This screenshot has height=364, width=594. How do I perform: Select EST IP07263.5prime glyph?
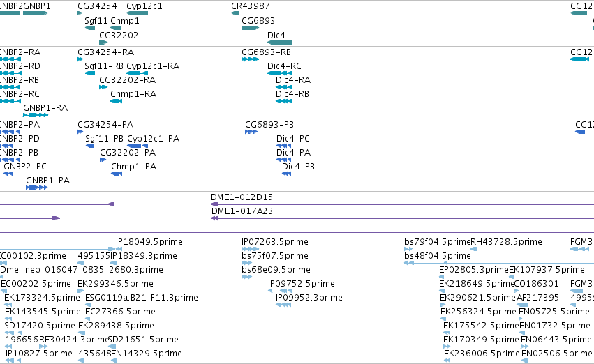coord(251,249)
